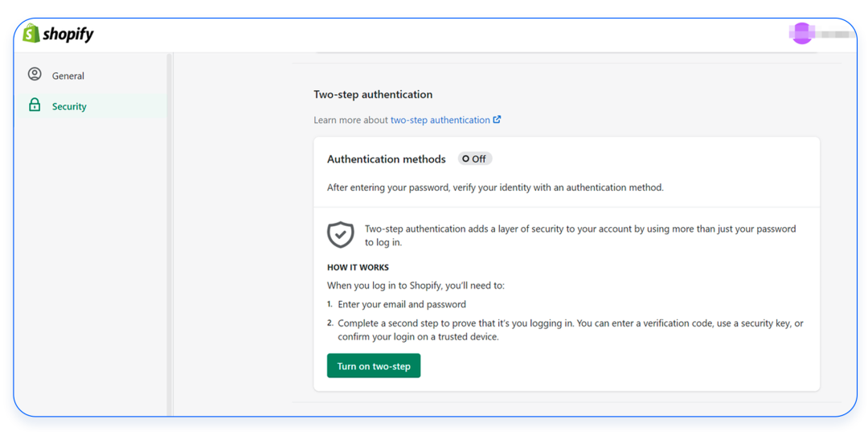Click the HOW IT WORKS subheading
The image size is (868, 432).
tap(358, 267)
